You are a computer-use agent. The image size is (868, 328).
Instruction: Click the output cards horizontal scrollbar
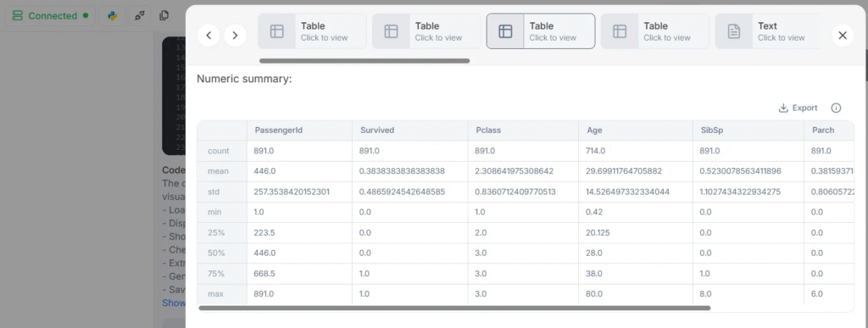click(x=364, y=61)
